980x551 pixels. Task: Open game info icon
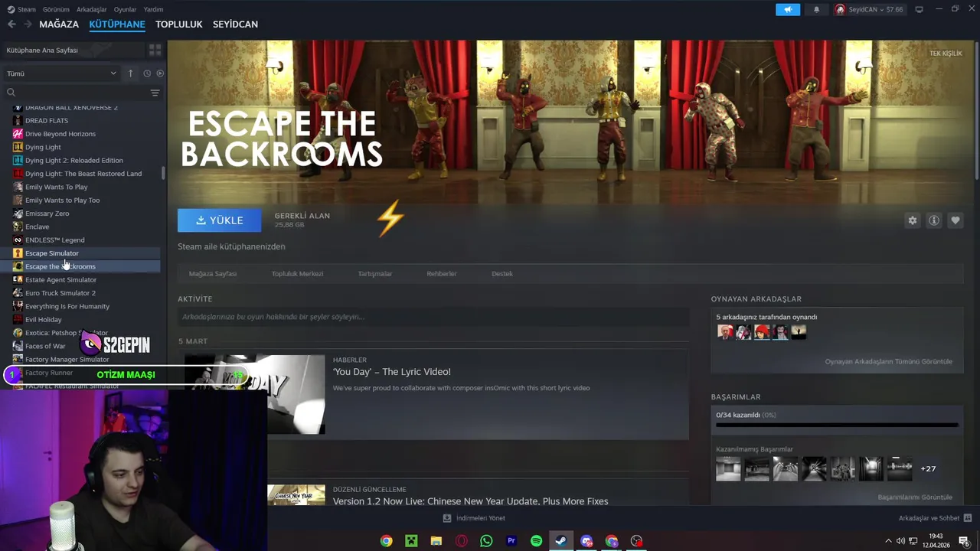point(934,220)
